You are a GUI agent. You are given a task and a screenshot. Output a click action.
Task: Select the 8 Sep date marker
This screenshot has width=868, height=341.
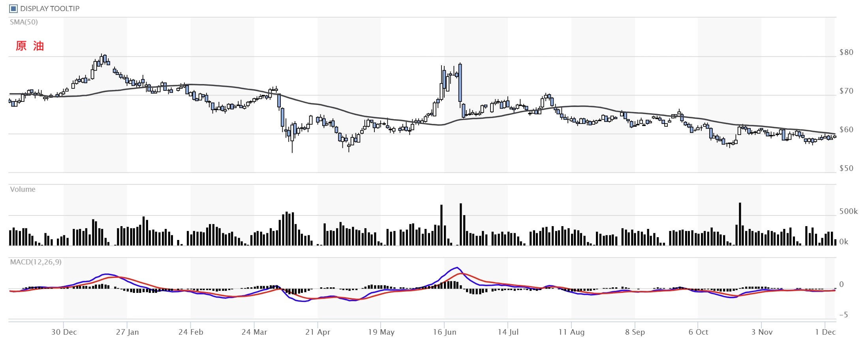click(x=635, y=332)
